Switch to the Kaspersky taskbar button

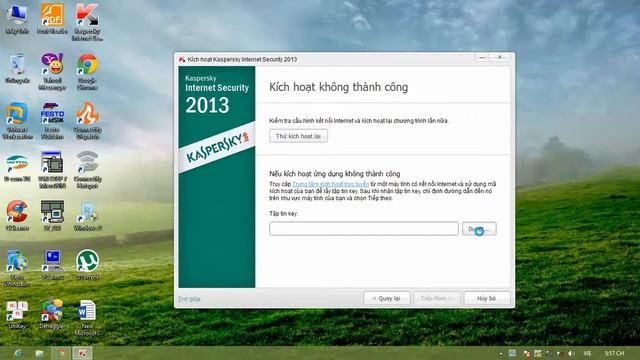(x=82, y=353)
